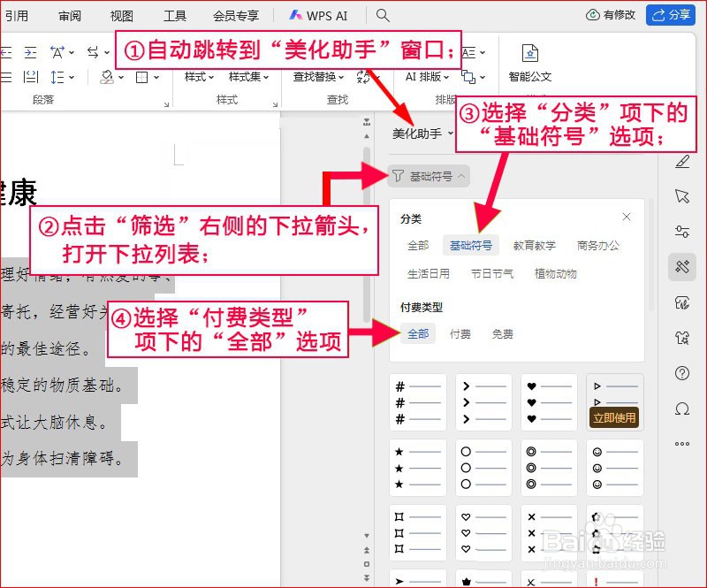Click 立即使用 on the highlighted template

[x=615, y=418]
